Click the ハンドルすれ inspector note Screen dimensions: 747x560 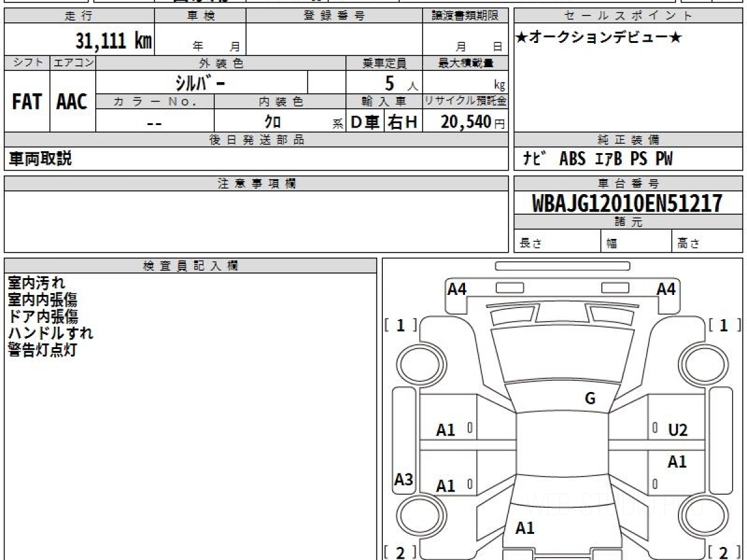(50, 333)
